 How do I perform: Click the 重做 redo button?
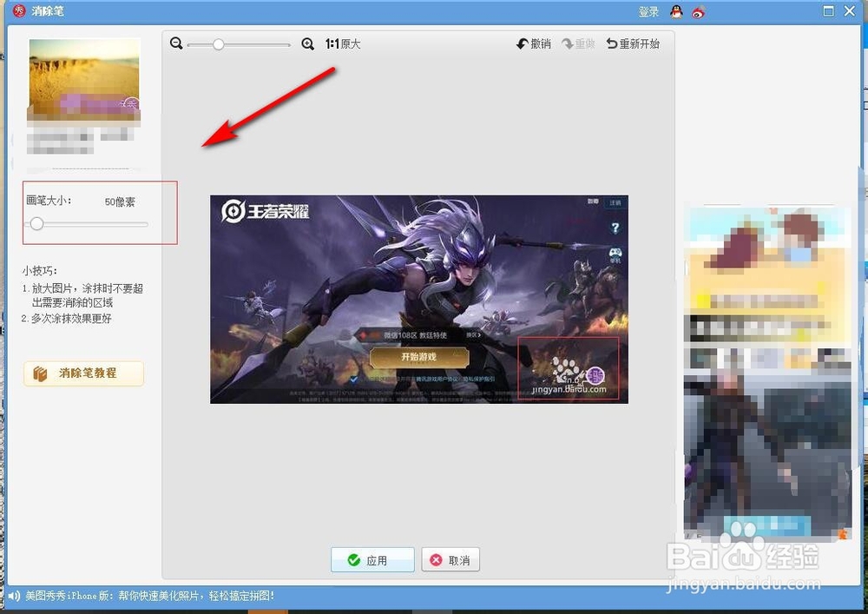pyautogui.click(x=578, y=43)
